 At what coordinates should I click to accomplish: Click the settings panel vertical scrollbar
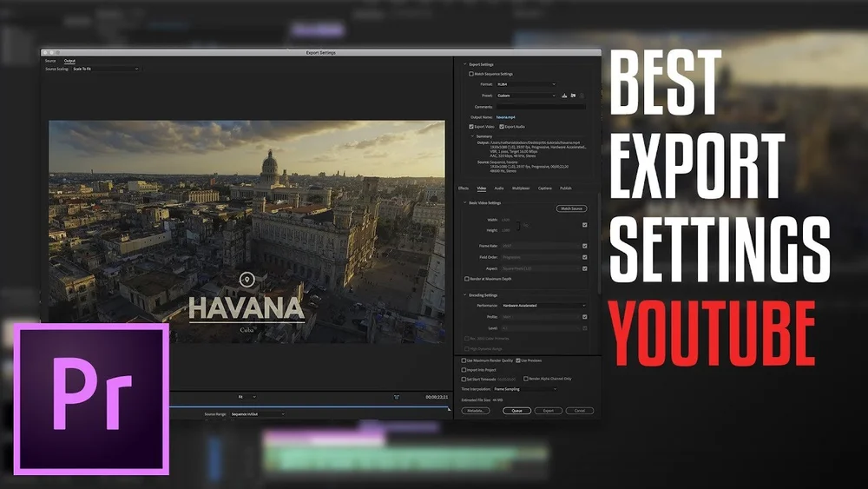click(x=598, y=244)
